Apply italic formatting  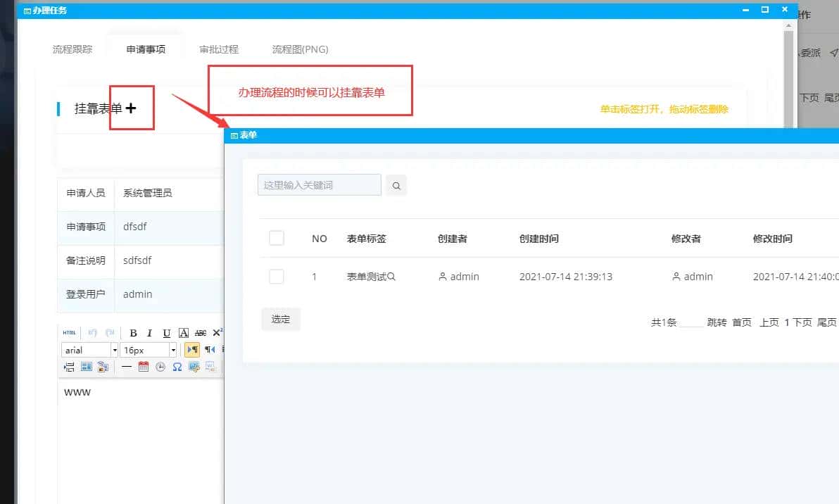[x=150, y=332]
